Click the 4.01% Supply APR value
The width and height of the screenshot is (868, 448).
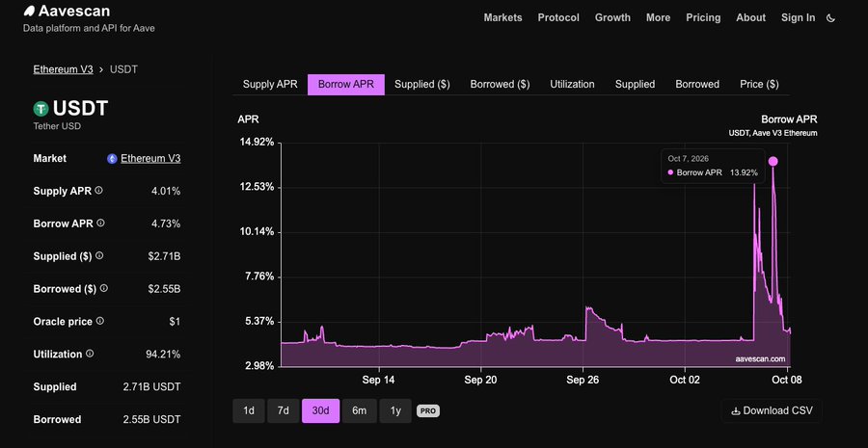click(x=166, y=191)
